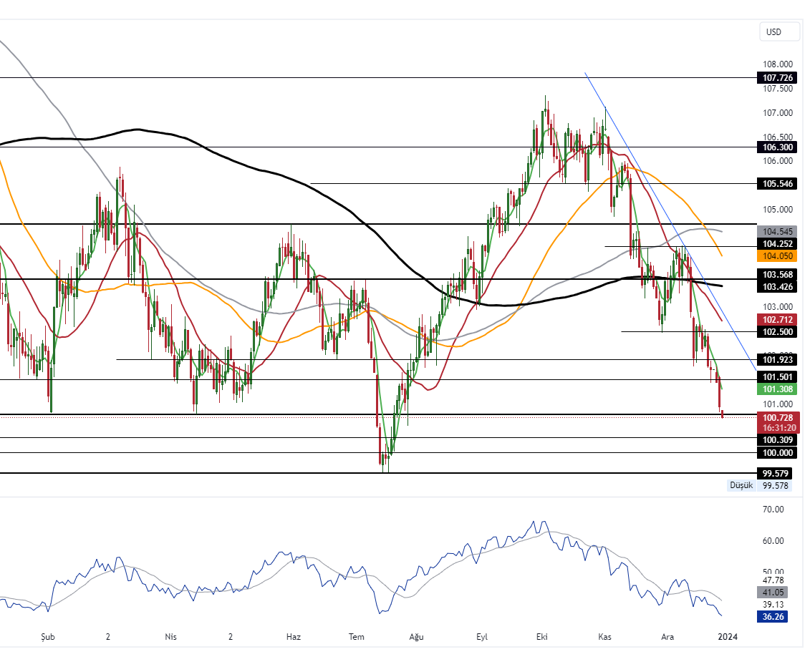Select the green 101.308 price label
This screenshot has width=810, height=672.
click(x=778, y=389)
